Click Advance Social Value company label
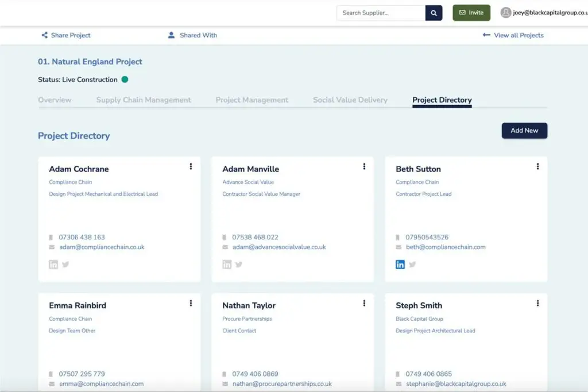 click(x=248, y=182)
